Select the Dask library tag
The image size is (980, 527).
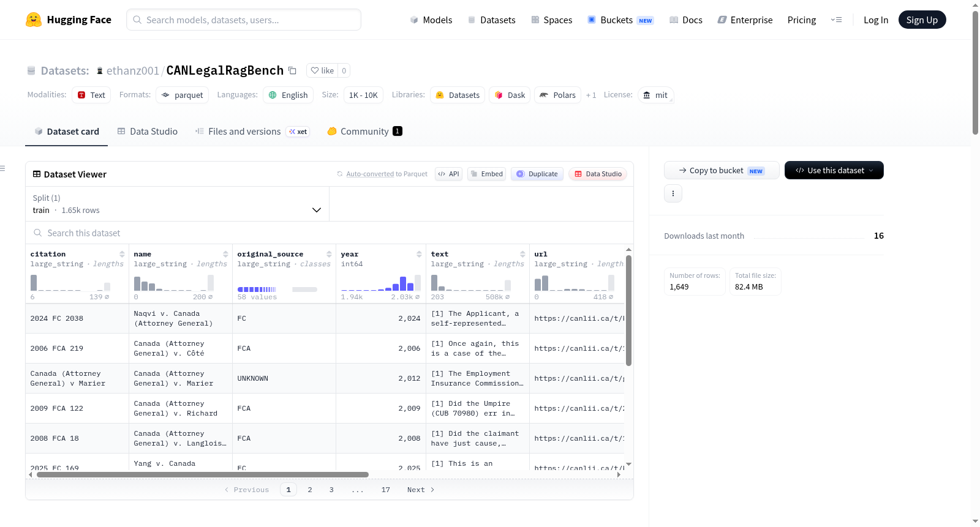(510, 95)
